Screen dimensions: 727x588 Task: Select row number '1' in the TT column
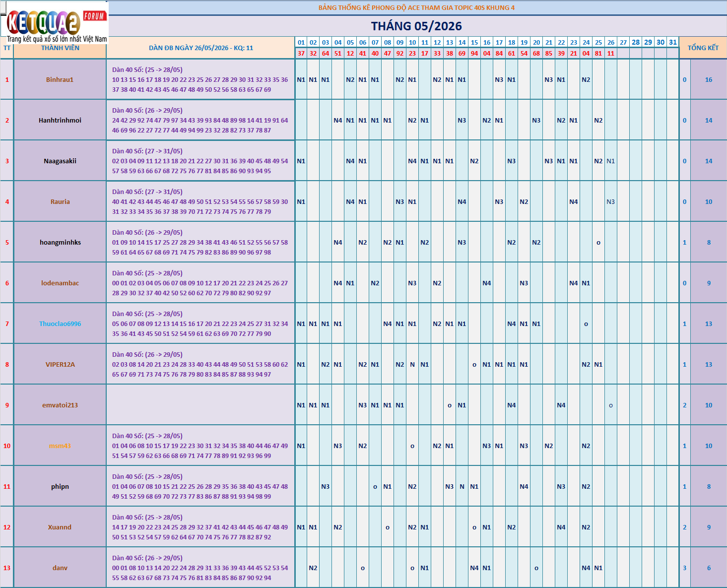[7, 79]
